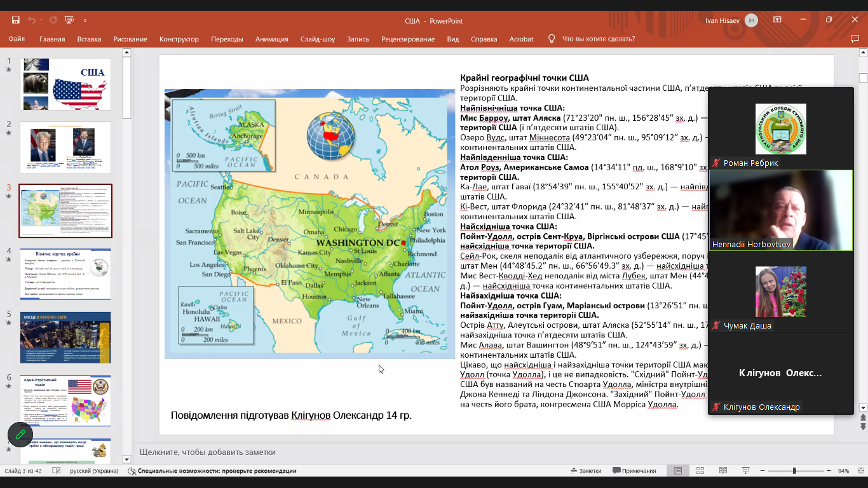Viewport: 868px width, 488px height.
Task: Click the Ivan Hisaev account name
Action: tap(722, 20)
